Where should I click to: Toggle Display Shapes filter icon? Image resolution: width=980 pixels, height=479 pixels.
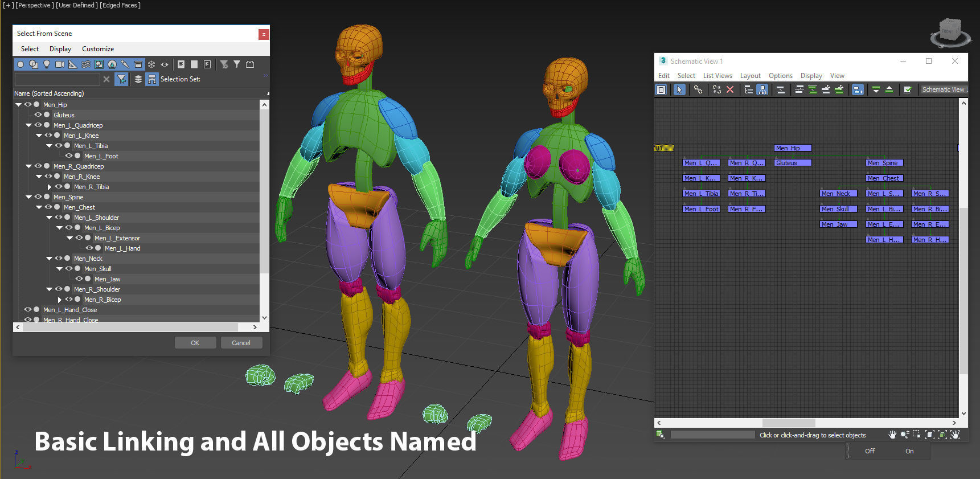coord(34,64)
